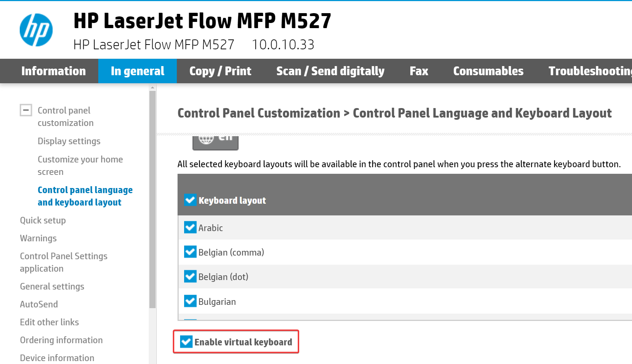Disable the Enable virtual keyboard checkbox
This screenshot has height=364, width=632.
click(186, 342)
